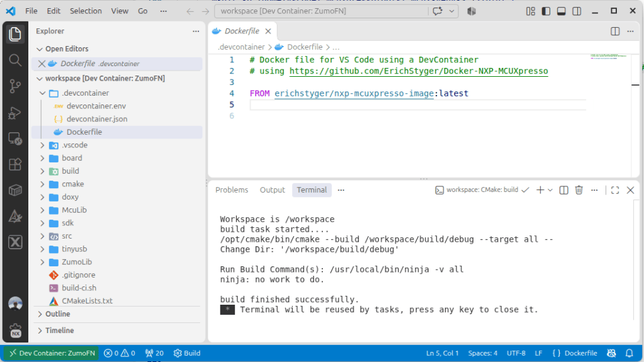Open editor More Actions menu
This screenshot has height=362, width=644.
click(630, 31)
